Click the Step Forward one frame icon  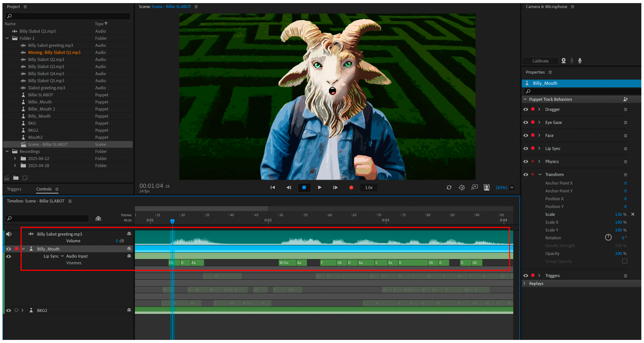pos(335,188)
